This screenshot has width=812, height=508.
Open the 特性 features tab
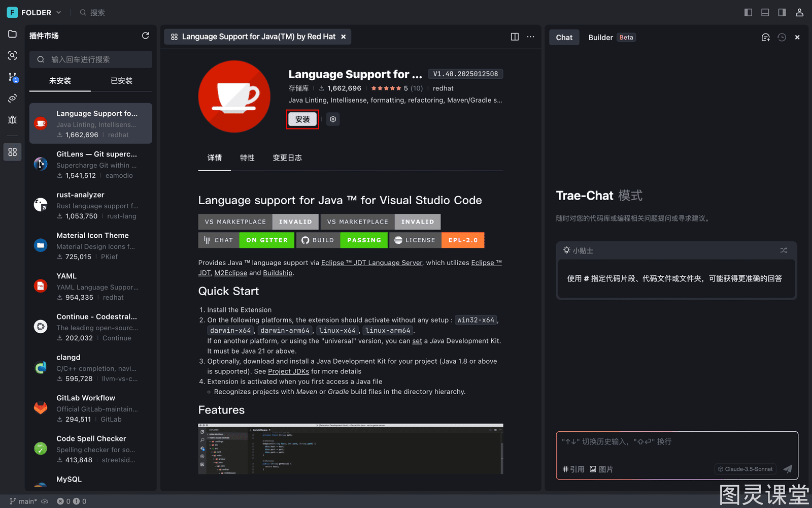coord(247,158)
